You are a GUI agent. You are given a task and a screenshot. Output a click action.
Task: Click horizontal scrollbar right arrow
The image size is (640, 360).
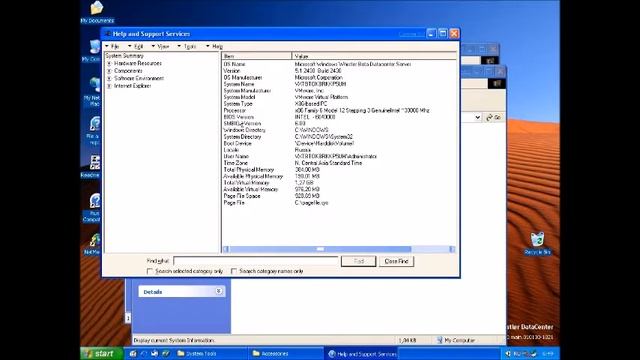(x=452, y=249)
